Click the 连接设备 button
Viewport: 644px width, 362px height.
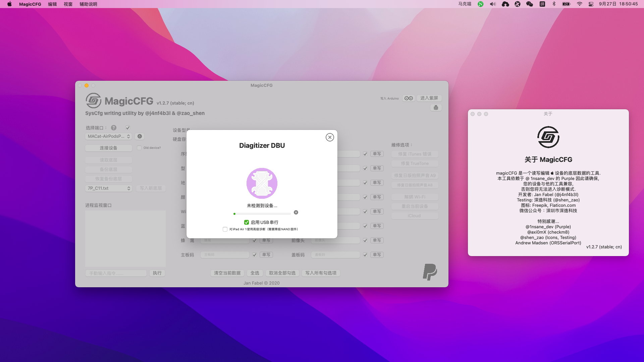point(109,148)
